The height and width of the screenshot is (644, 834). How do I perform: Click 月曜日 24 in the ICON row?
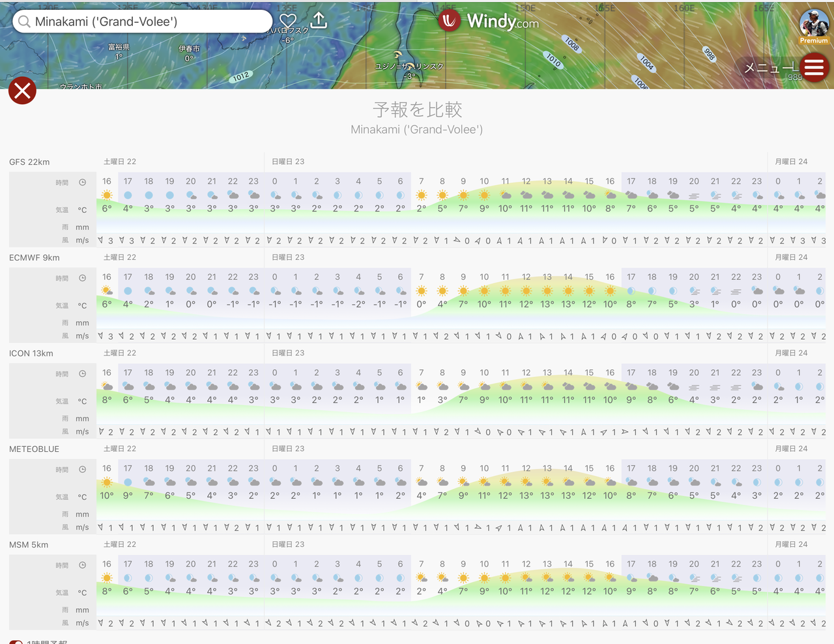[791, 353]
